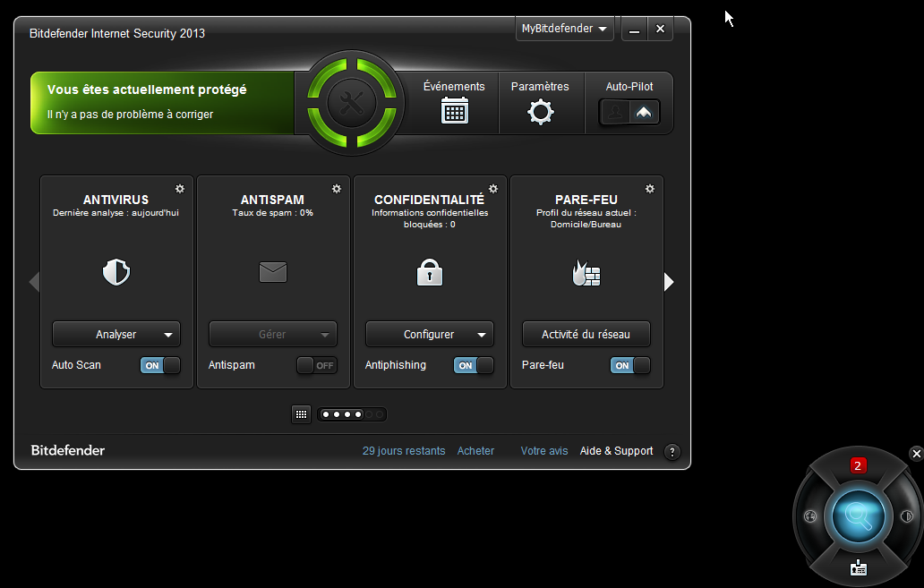Expand the Gérer dropdown arrow
The height and width of the screenshot is (588, 924).
(325, 335)
